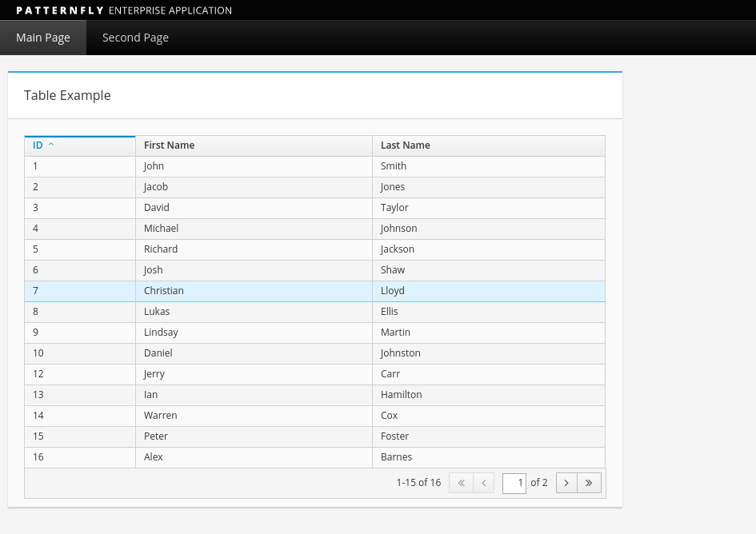Click the current page number input field
Image resolution: width=756 pixels, height=534 pixels.
(514, 483)
